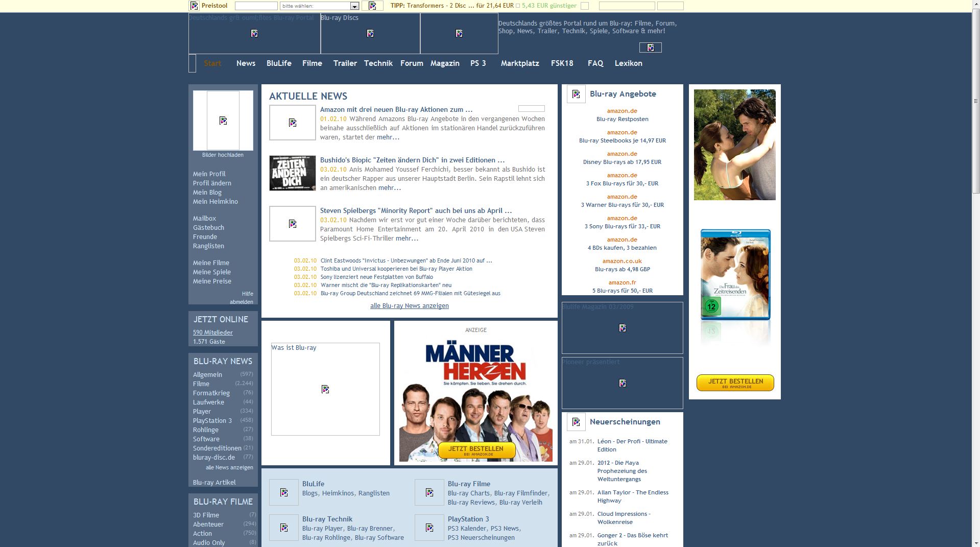
Task: Open Meine Filme in the sidebar
Action: (x=211, y=263)
